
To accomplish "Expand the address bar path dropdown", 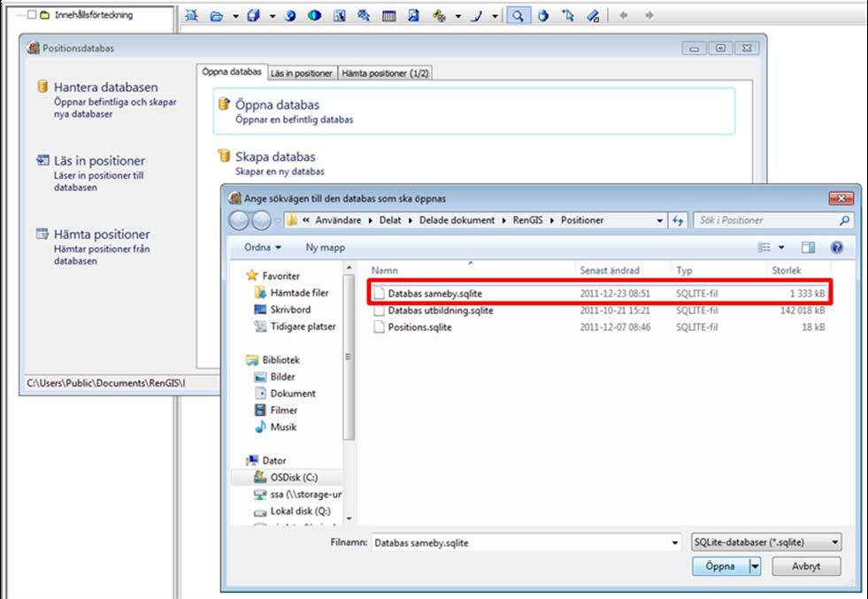I will click(659, 220).
